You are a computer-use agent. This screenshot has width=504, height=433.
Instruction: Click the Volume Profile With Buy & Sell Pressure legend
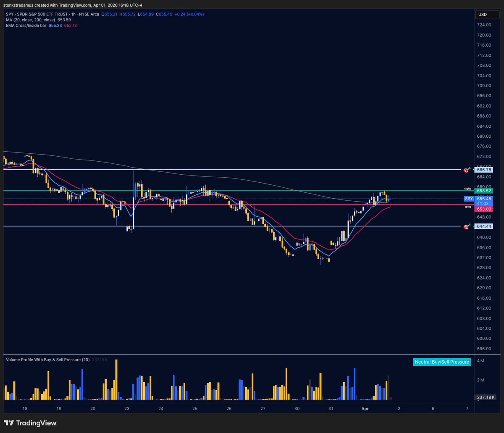tap(48, 360)
